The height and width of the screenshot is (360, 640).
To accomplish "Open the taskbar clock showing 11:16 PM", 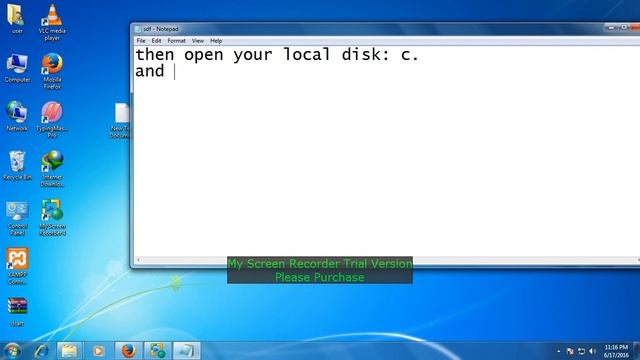I will click(616, 351).
